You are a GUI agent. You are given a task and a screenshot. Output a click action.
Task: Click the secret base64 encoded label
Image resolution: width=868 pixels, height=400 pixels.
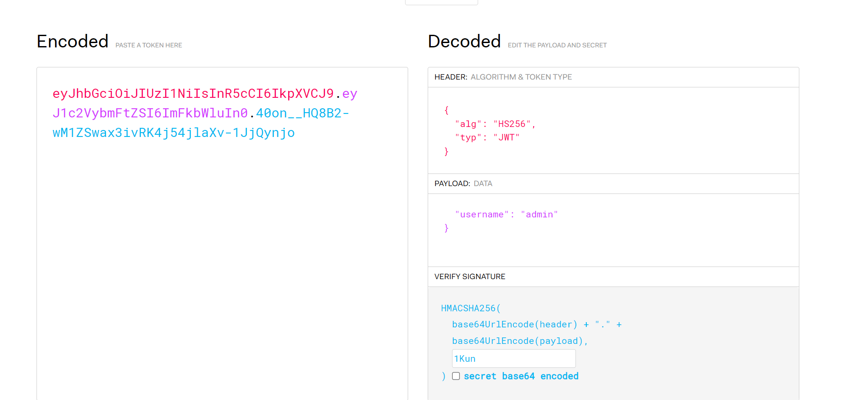[x=521, y=376]
